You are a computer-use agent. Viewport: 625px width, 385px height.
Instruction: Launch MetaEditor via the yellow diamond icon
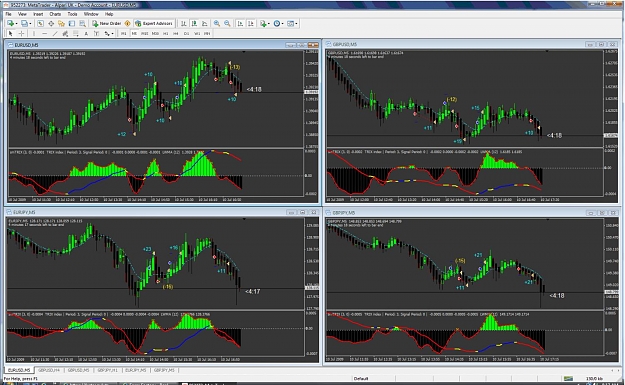(128, 24)
